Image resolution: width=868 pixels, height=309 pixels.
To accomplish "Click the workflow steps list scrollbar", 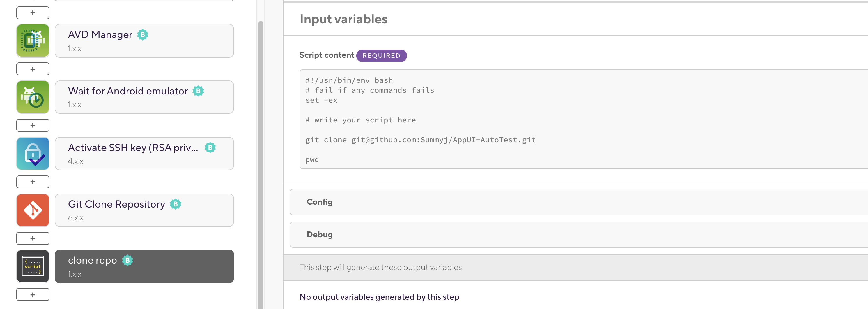I will point(261,162).
